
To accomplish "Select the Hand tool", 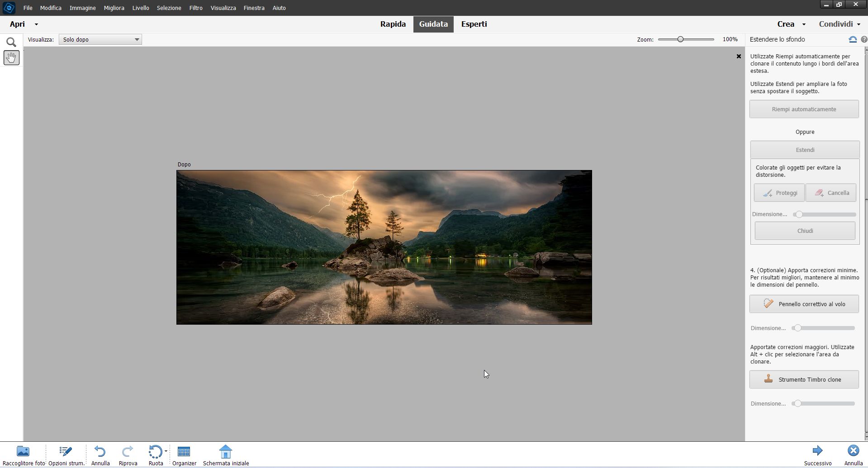I will [x=11, y=58].
